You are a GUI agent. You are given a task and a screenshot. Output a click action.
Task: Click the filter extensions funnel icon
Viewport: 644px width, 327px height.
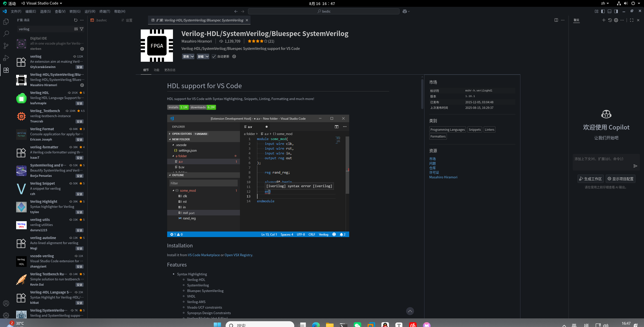tap(82, 29)
